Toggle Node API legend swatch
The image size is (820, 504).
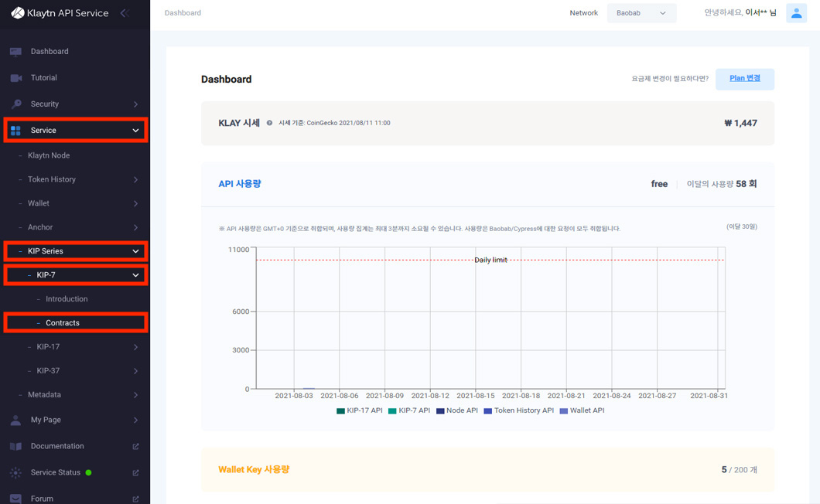(440, 411)
